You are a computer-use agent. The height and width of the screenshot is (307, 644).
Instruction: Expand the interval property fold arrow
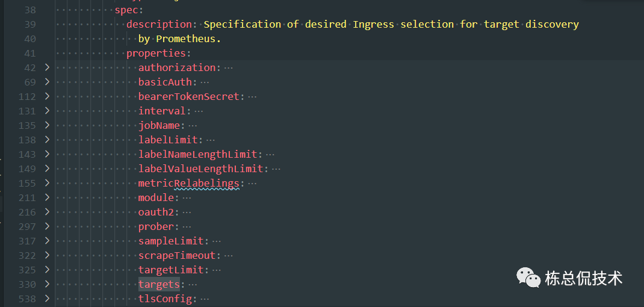[x=46, y=111]
